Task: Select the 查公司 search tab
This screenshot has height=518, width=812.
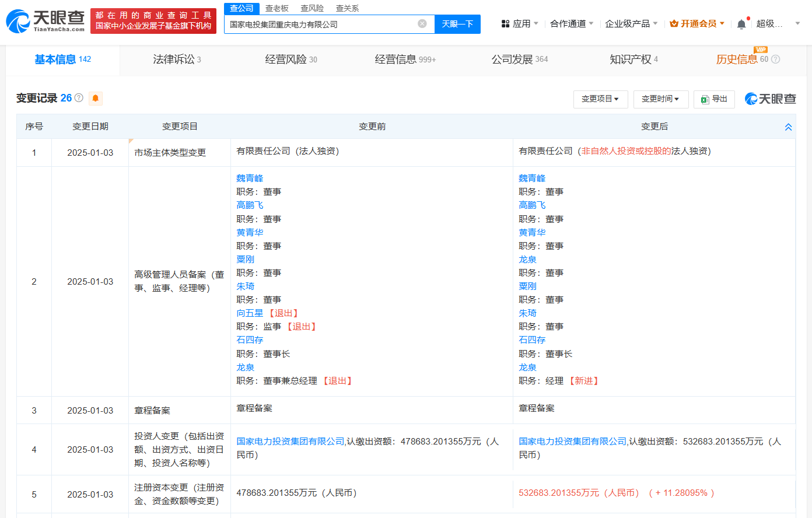Action: click(242, 8)
